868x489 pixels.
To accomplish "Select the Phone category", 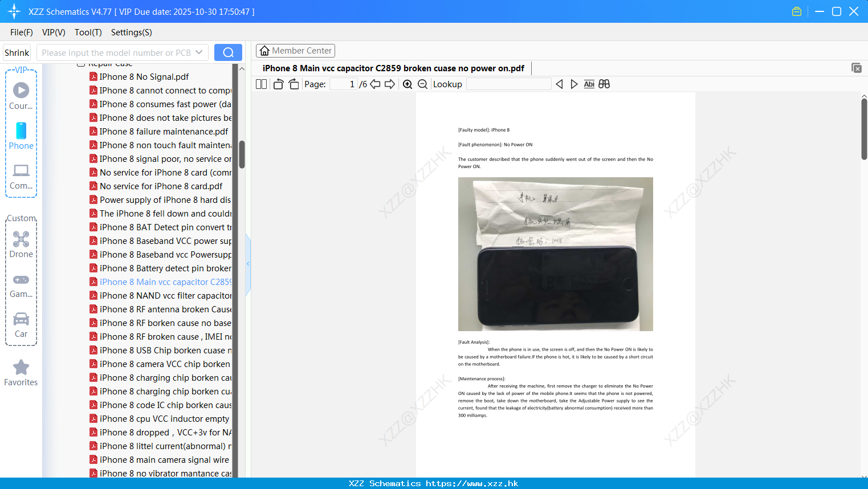I will click(21, 136).
